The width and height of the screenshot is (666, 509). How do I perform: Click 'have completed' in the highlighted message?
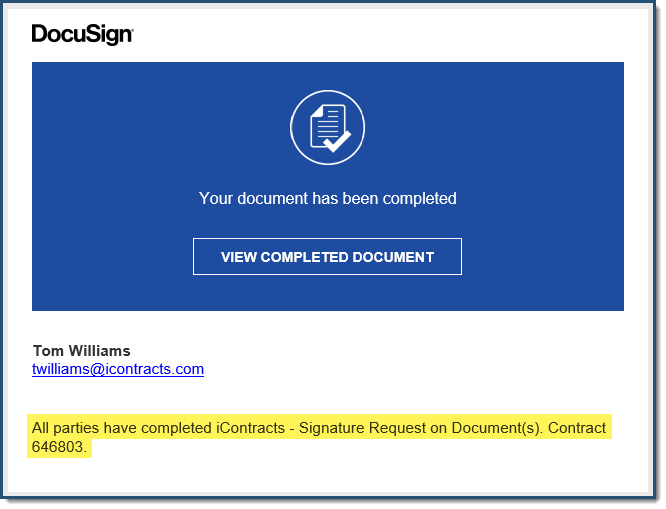[x=158, y=428]
